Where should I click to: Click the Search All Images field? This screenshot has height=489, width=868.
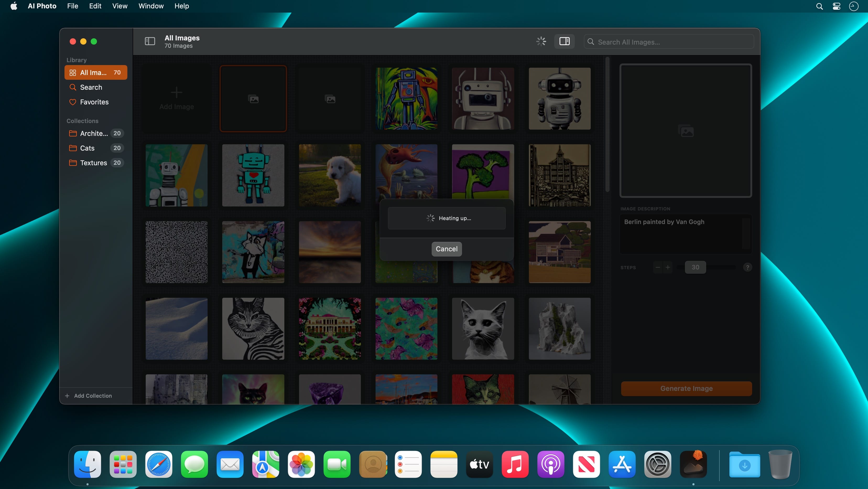[x=671, y=42]
